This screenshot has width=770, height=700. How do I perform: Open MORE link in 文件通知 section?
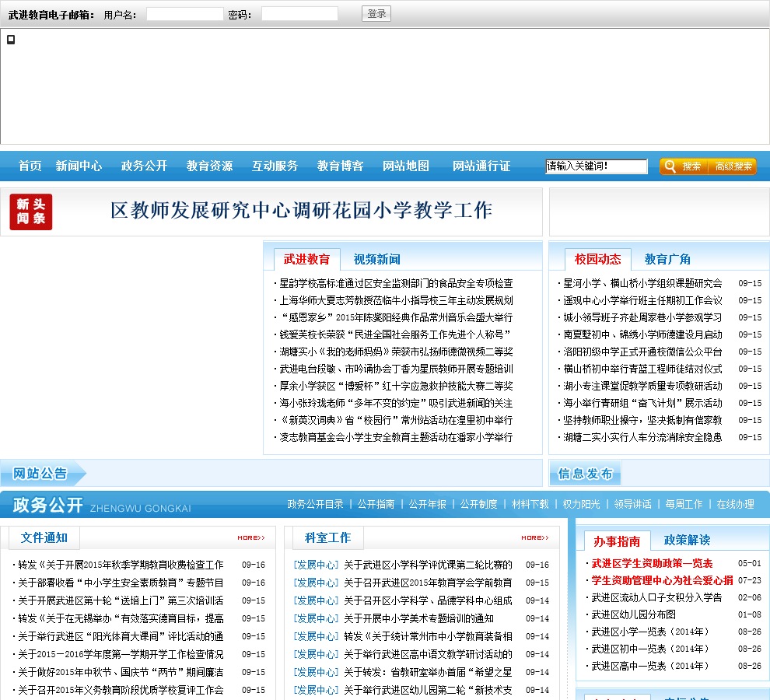251,538
